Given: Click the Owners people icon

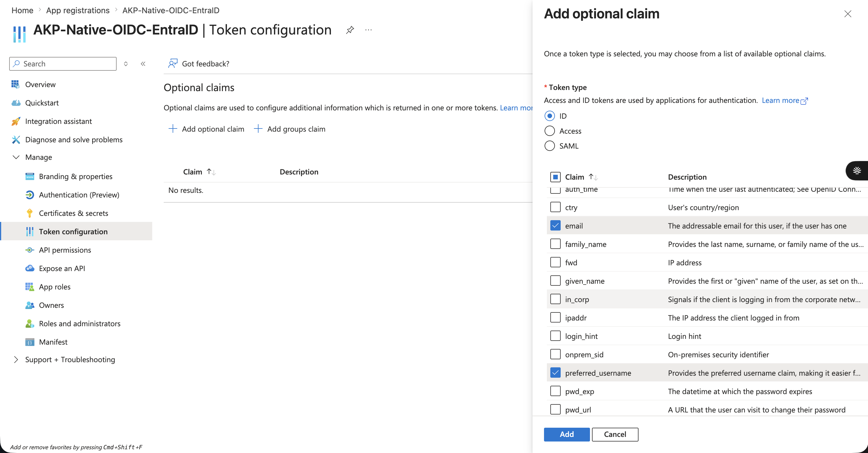Looking at the screenshot, I should (x=30, y=305).
